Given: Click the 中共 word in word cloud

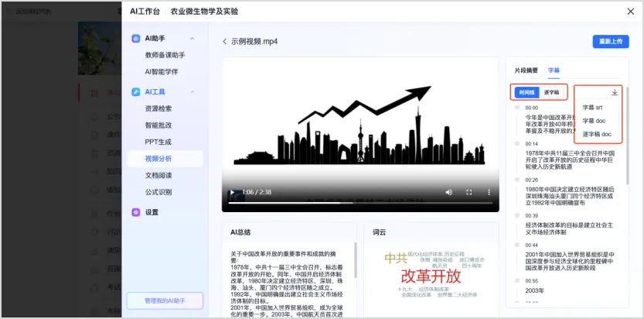Looking at the screenshot, I should (396, 258).
